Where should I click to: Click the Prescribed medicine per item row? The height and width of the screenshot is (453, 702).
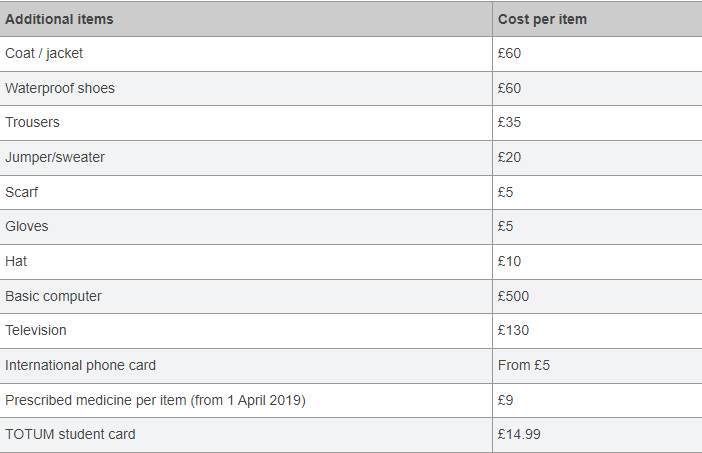pyautogui.click(x=351, y=400)
